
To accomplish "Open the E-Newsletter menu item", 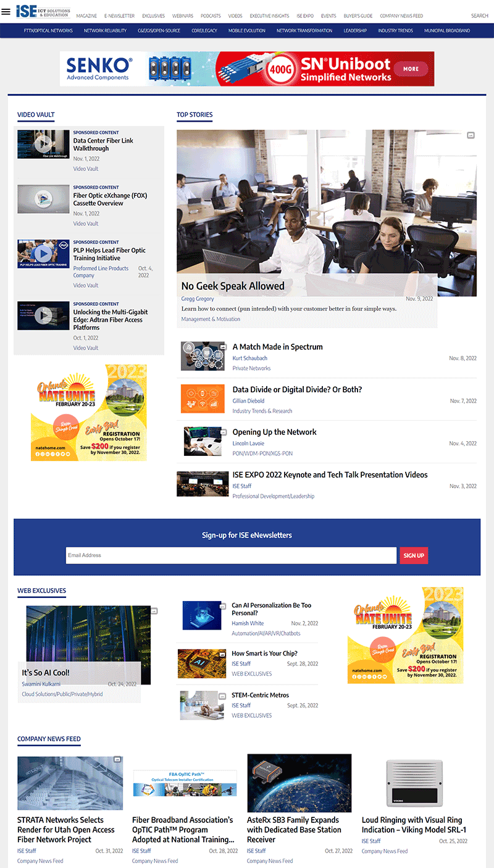I will [119, 15].
